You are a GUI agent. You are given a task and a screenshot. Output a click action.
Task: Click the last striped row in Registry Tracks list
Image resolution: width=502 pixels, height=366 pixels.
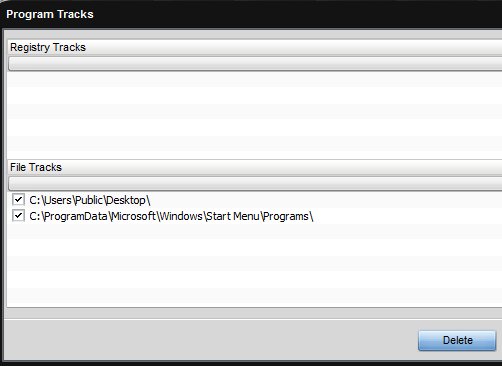(x=255, y=144)
